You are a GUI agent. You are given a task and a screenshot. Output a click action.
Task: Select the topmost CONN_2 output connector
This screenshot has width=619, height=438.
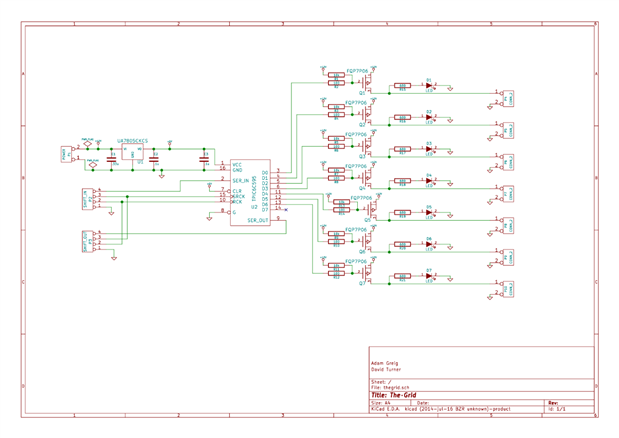pos(508,99)
